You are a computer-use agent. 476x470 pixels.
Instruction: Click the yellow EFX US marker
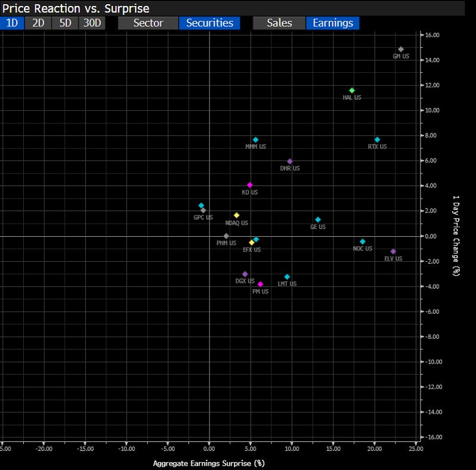251,243
